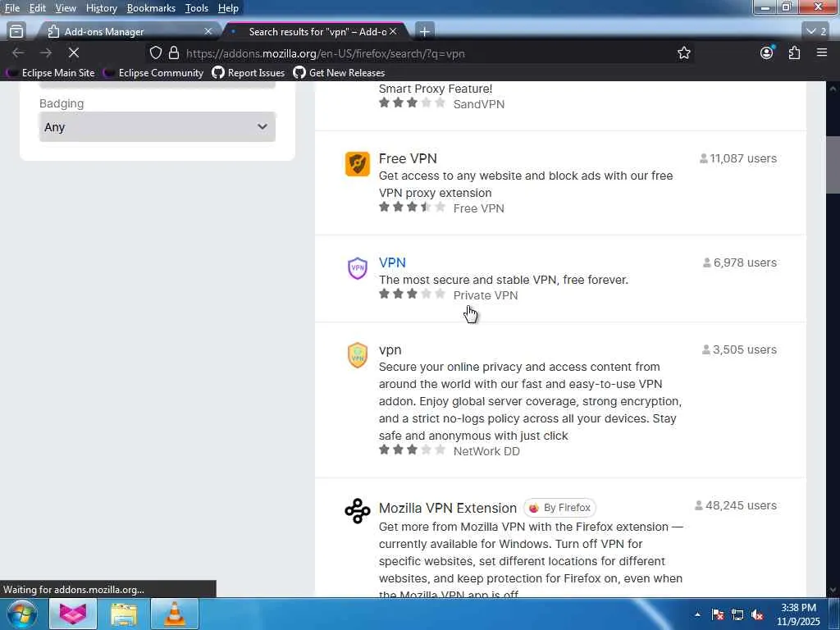This screenshot has width=840, height=630.
Task: Click the star rating next to NetWork DD
Action: [412, 450]
